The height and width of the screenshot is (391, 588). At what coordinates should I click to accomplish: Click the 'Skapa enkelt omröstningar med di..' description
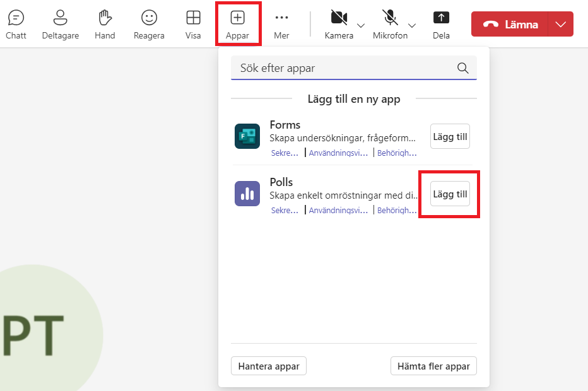343,195
